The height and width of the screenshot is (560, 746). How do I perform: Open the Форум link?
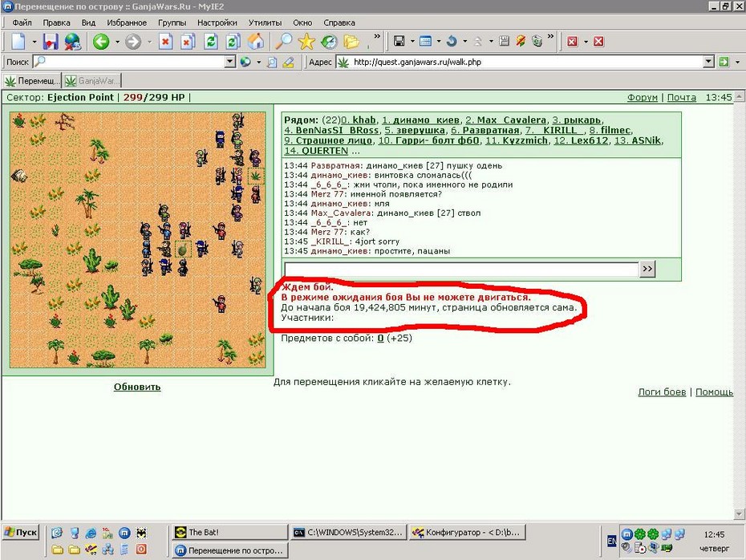[x=643, y=98]
